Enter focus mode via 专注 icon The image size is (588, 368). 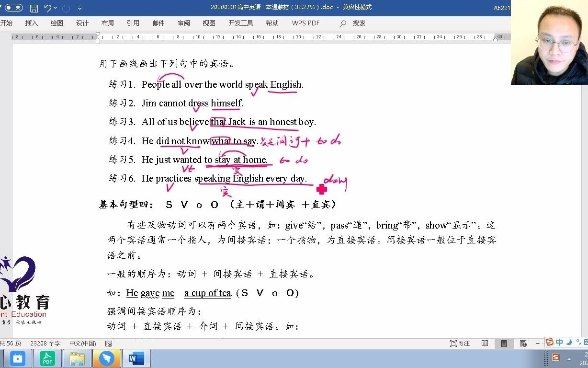pyautogui.click(x=459, y=343)
